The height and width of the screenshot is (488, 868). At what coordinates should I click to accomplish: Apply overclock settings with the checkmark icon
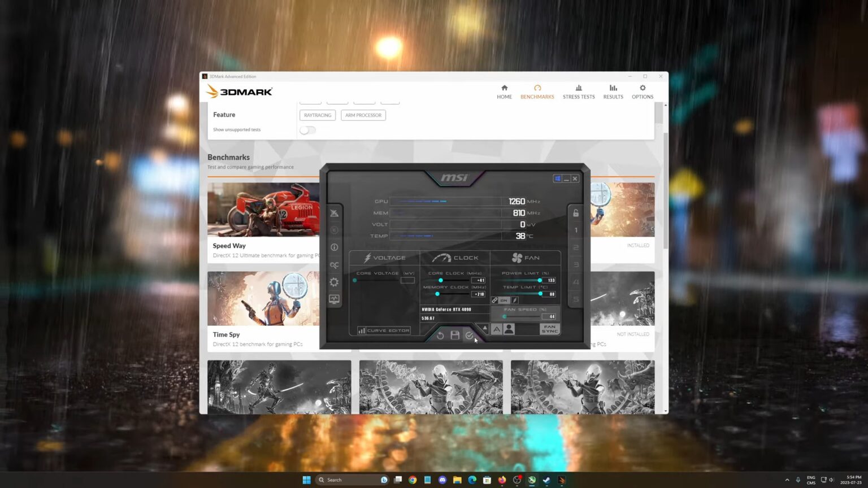(x=469, y=335)
